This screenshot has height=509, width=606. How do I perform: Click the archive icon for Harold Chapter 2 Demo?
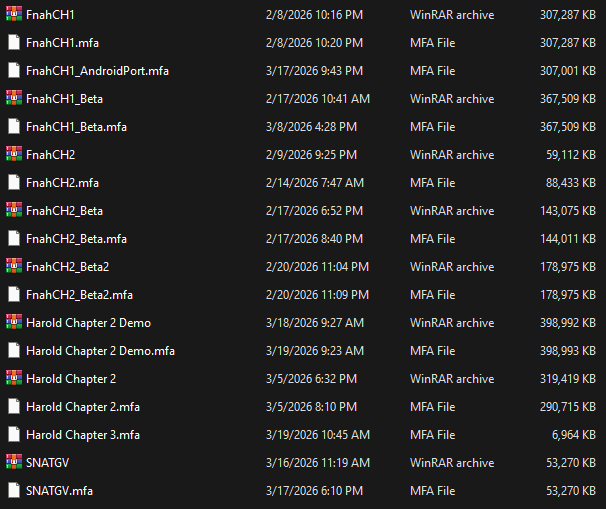[x=13, y=323]
